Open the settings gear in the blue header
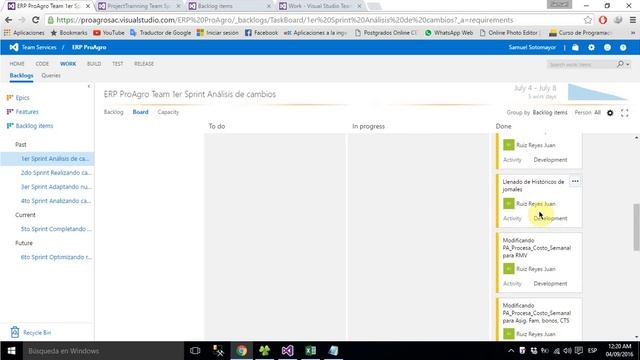The height and width of the screenshot is (360, 640). [591, 47]
